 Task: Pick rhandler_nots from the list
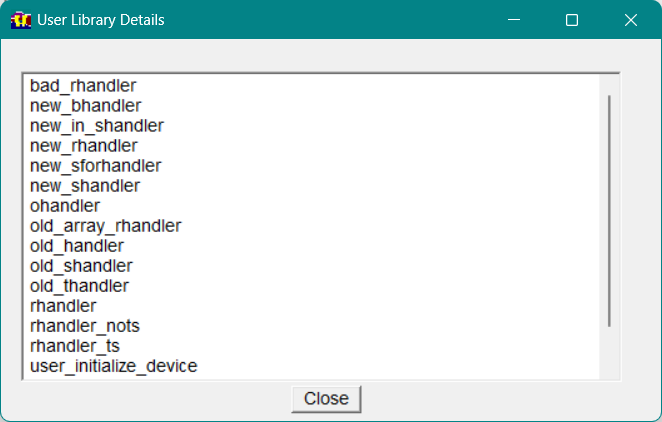85,326
